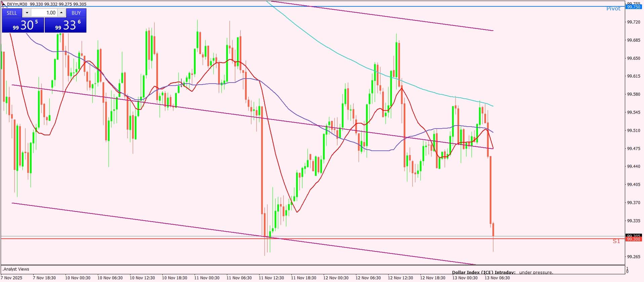
Task: Select the Pivot line label
Action: point(613,9)
